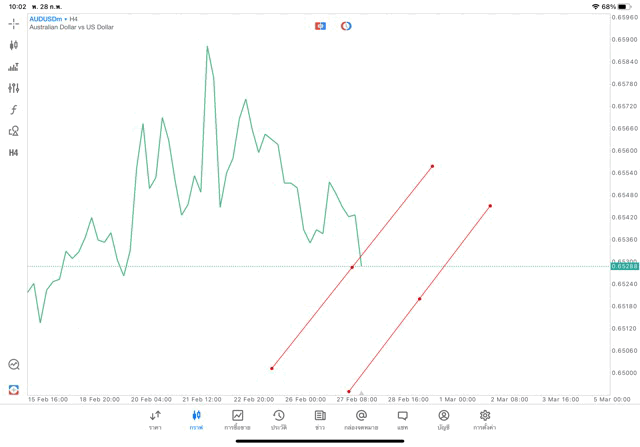The width and height of the screenshot is (640, 447).
Task: Open the chart type candlestick icon
Action: [x=14, y=45]
